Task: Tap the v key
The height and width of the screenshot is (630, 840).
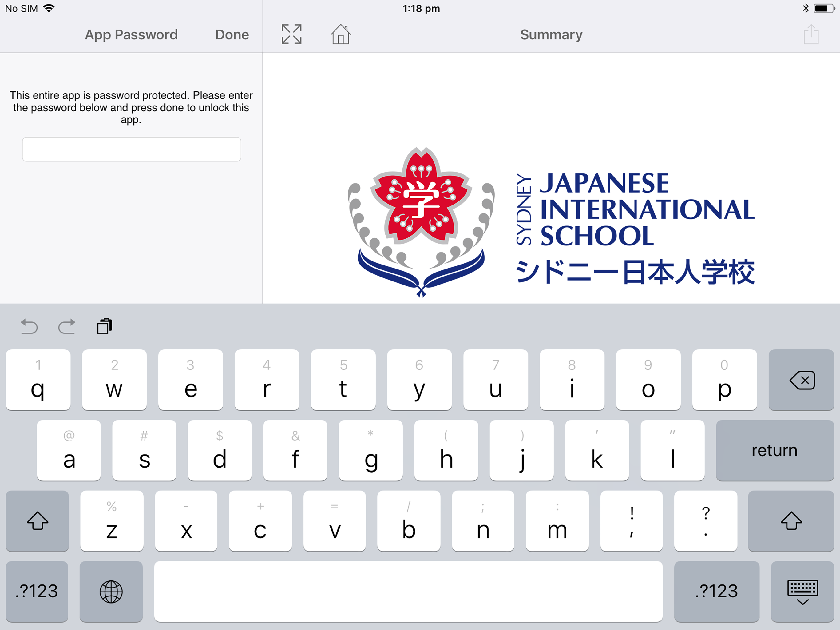Action: 335,521
